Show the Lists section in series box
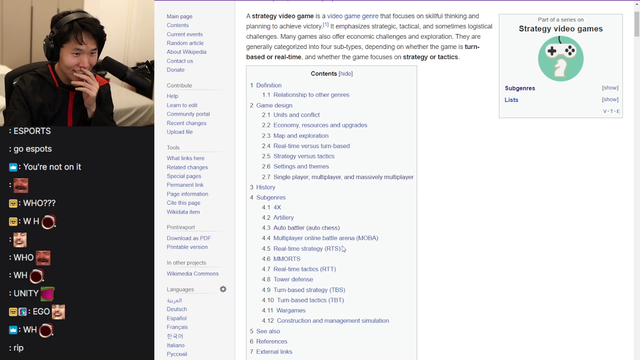640x360 pixels. 610,100
